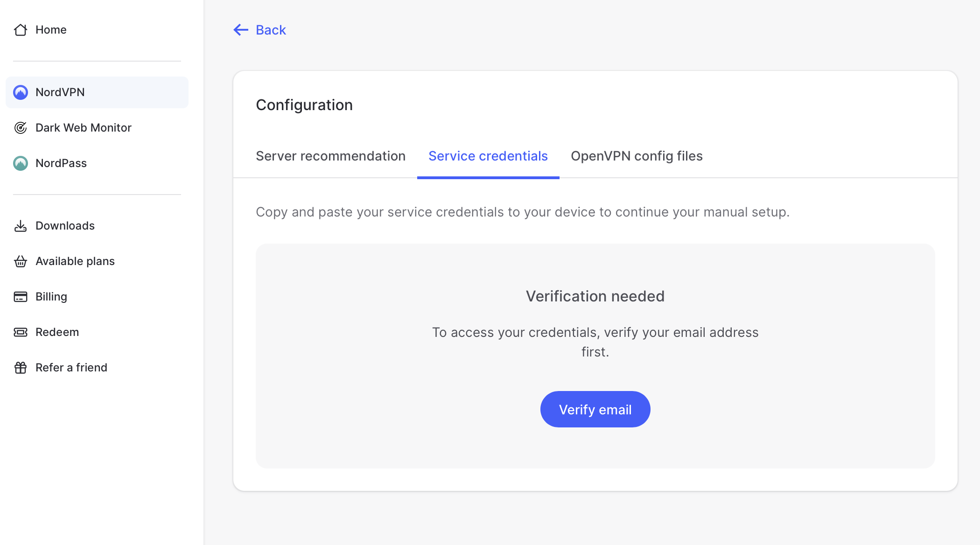Go to Available plans page
This screenshot has height=545, width=980.
coord(75,261)
